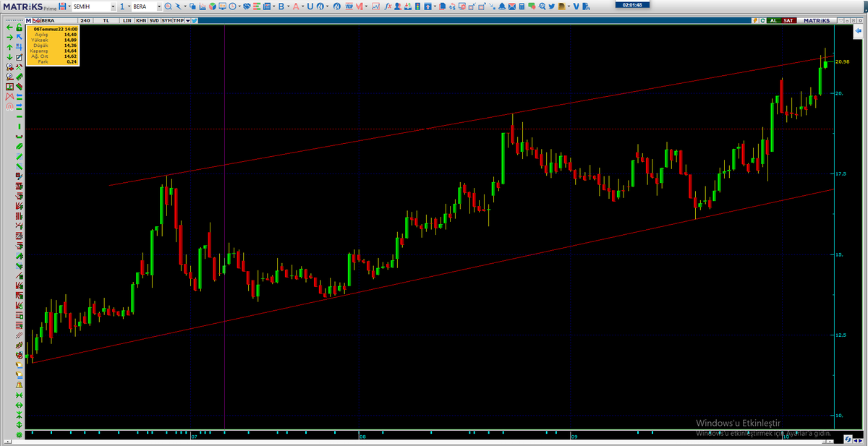Click the green left arrow drawing tool
868x446 pixels.
(x=9, y=27)
